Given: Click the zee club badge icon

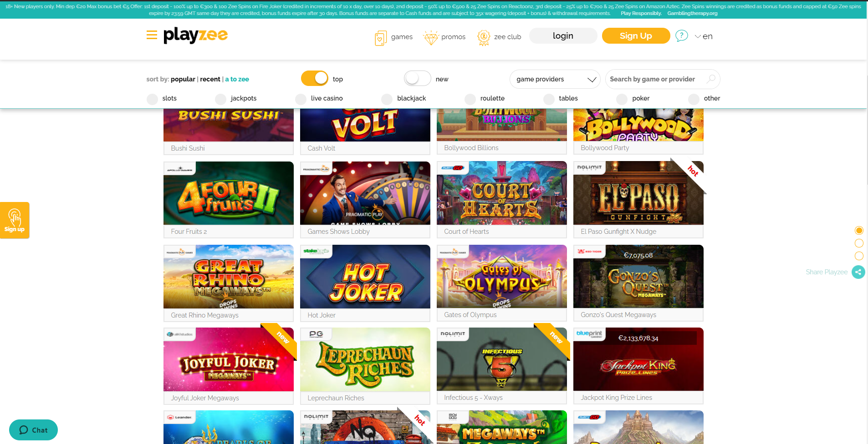Looking at the screenshot, I should tap(484, 37).
